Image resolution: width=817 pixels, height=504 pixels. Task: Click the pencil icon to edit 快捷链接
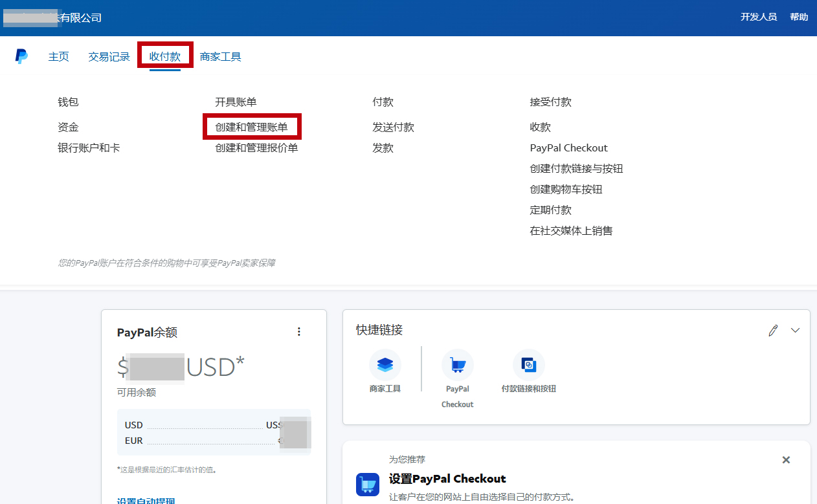point(773,331)
